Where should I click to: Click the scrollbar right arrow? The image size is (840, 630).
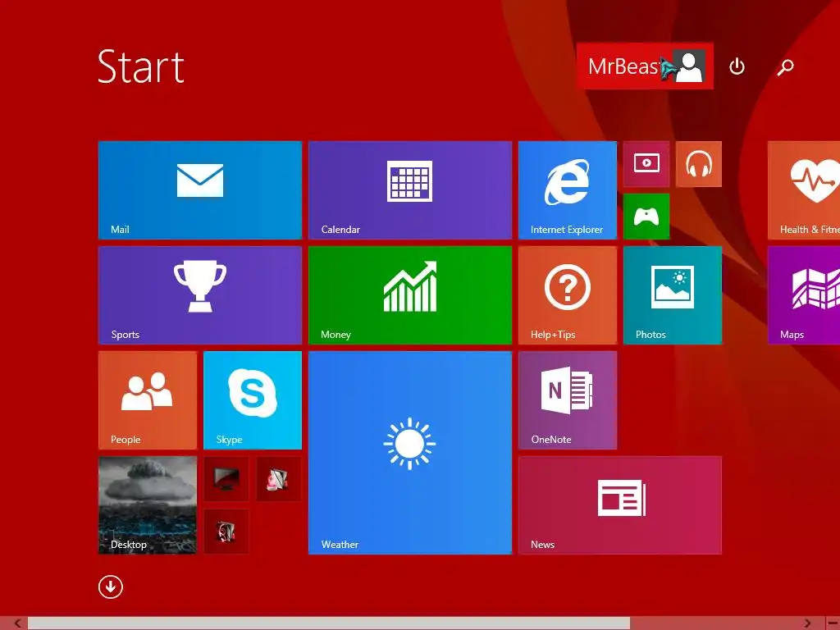807,623
